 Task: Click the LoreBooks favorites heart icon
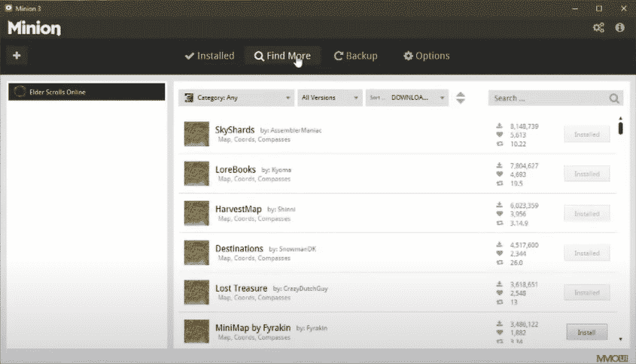coord(499,174)
